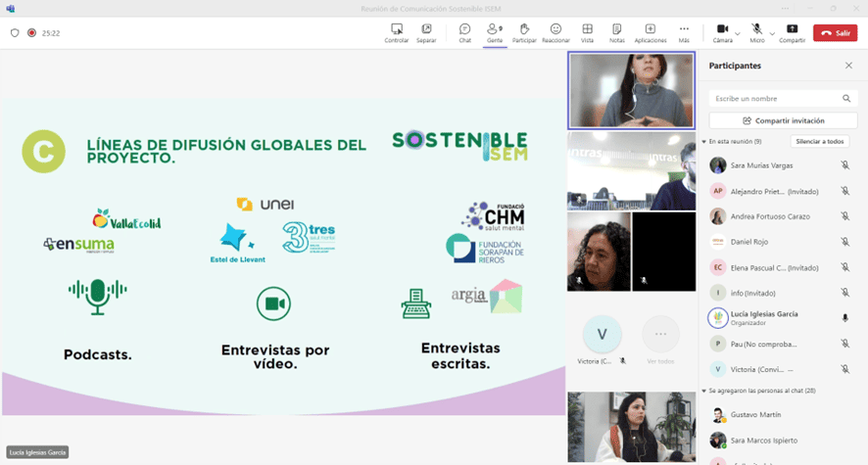Click the red recording indicator
868x465 pixels.
coord(32,33)
